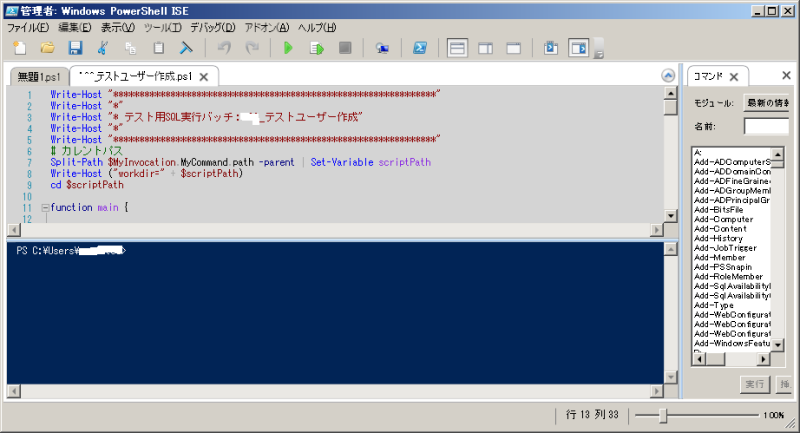Adjust the zoom slider thumb
Image resolution: width=800 pixels, height=433 pixels.
click(663, 415)
